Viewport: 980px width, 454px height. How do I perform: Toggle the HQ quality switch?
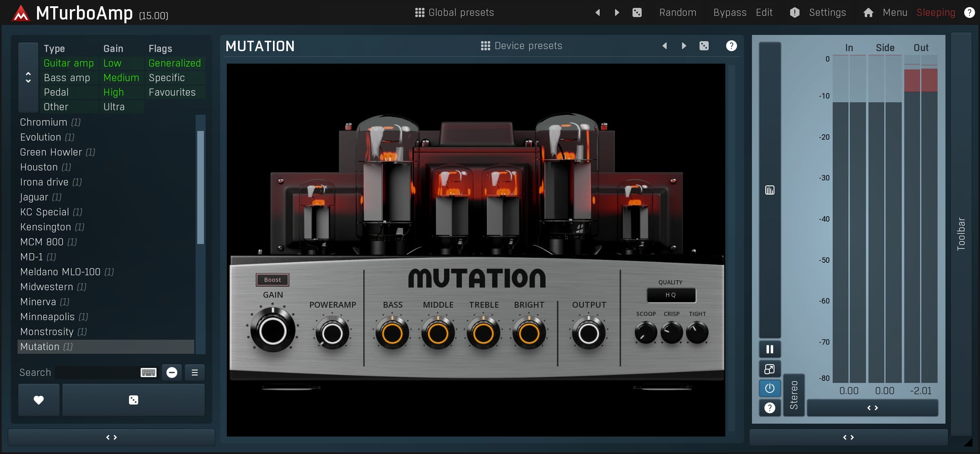click(671, 295)
